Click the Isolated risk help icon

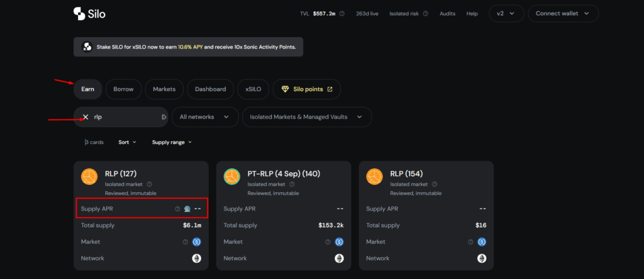point(426,14)
